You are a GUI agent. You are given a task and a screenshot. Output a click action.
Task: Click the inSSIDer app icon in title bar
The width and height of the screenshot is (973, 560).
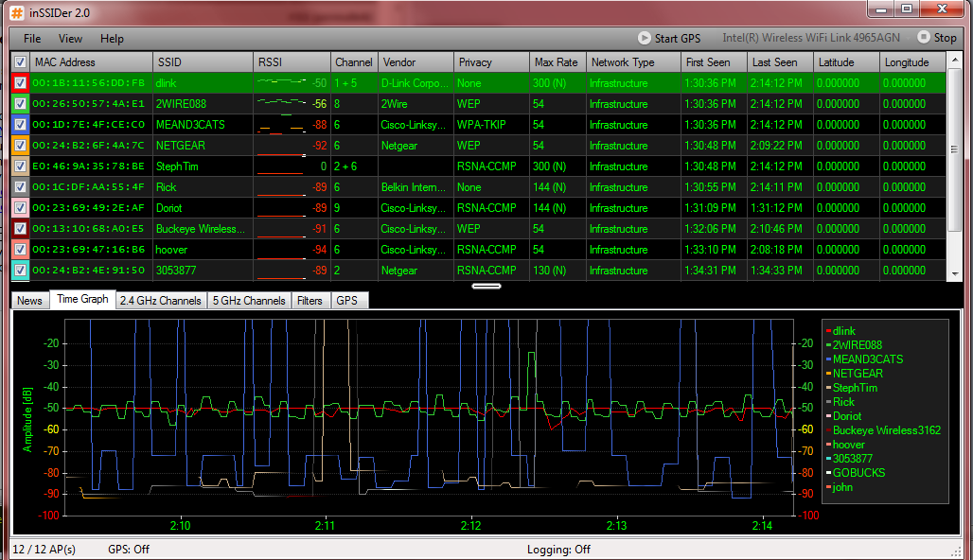17,12
